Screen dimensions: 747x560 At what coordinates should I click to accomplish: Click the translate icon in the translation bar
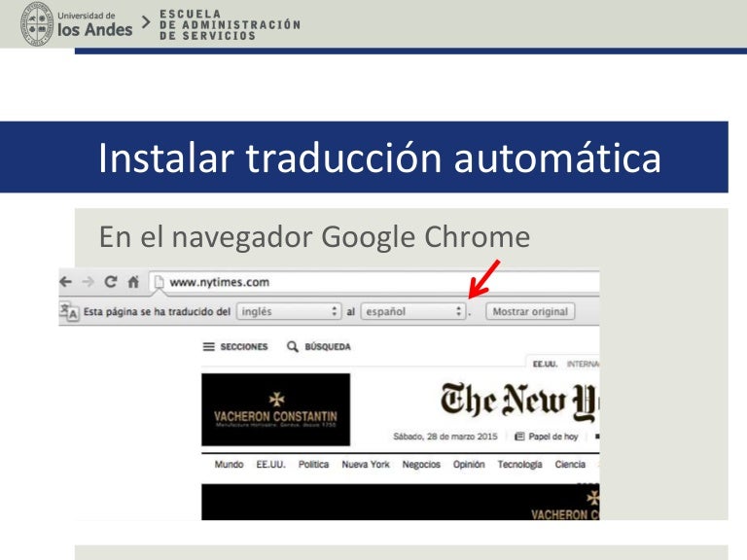69,311
